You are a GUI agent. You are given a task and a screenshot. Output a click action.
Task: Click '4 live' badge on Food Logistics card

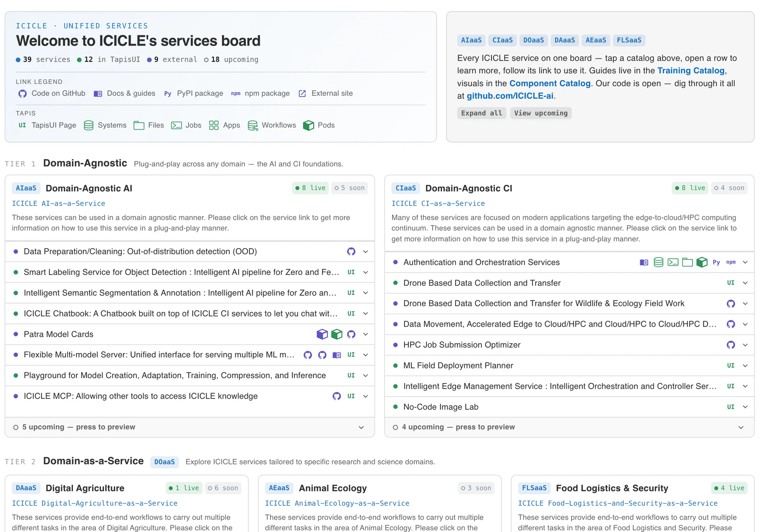pos(729,488)
